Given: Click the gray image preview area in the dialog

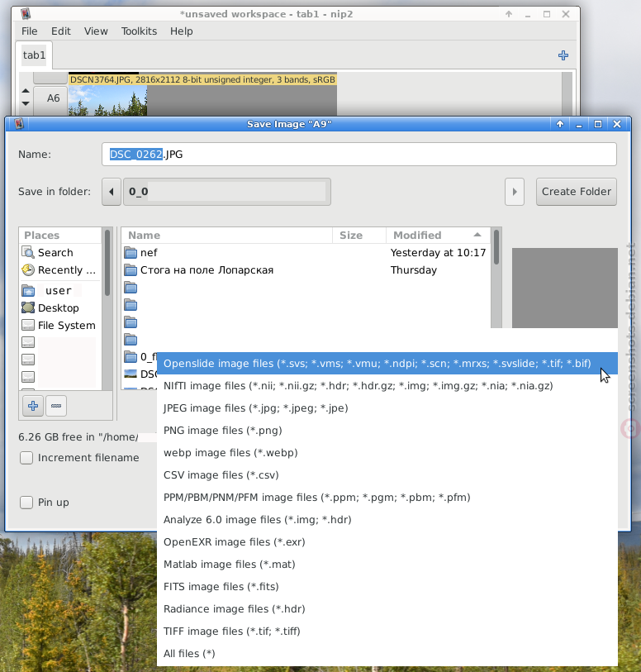Looking at the screenshot, I should tap(565, 288).
